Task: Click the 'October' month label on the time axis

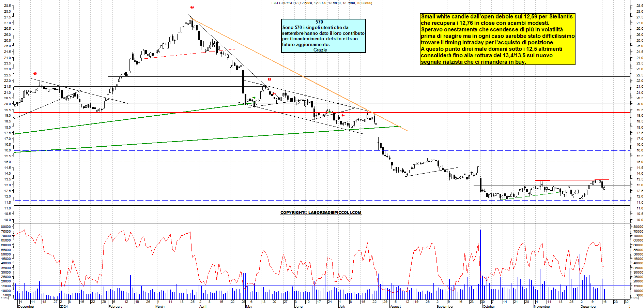Action: point(489,306)
